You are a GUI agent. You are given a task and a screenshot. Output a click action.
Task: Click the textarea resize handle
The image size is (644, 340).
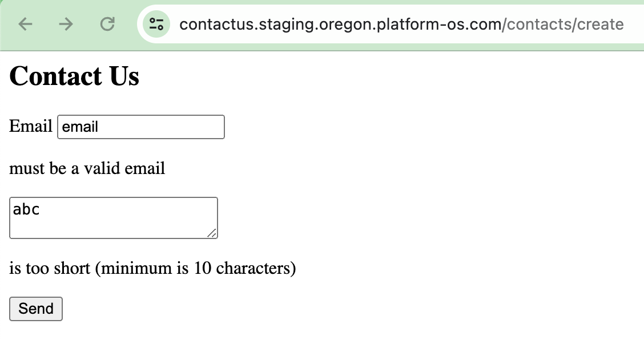[213, 233]
